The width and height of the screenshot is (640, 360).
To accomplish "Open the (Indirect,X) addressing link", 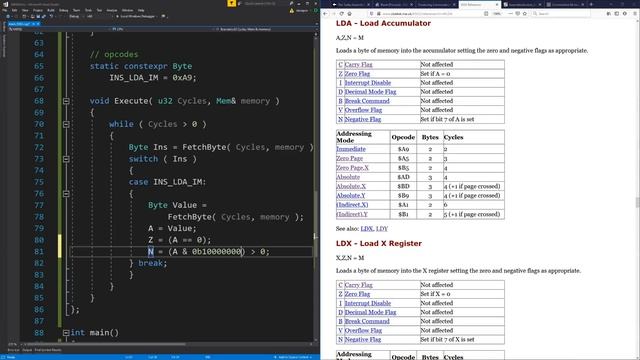I will point(352,205).
